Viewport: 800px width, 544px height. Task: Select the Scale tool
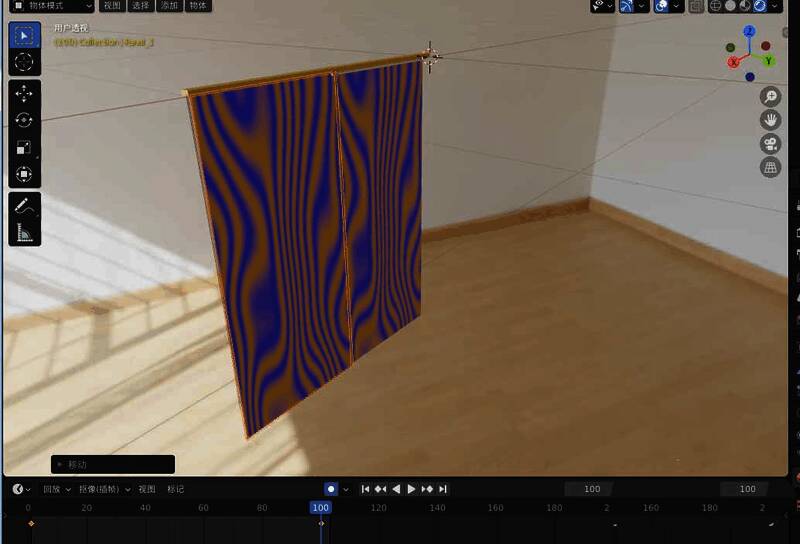(x=24, y=148)
